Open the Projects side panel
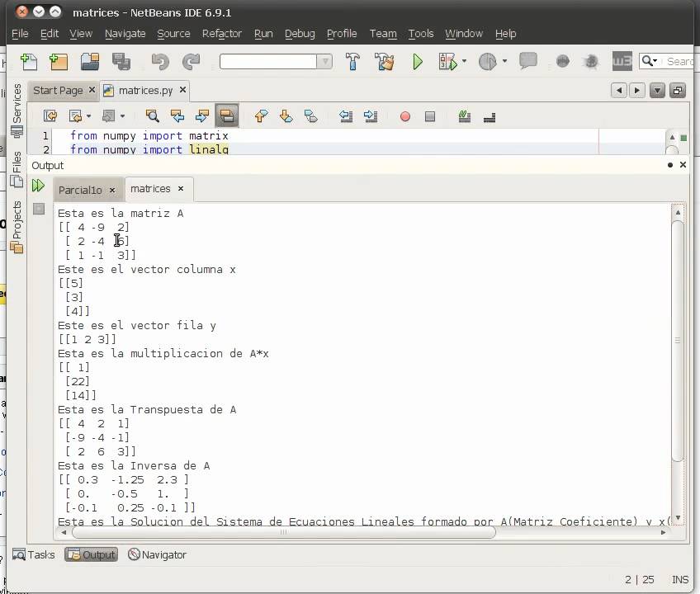This screenshot has height=594, width=700. click(17, 227)
